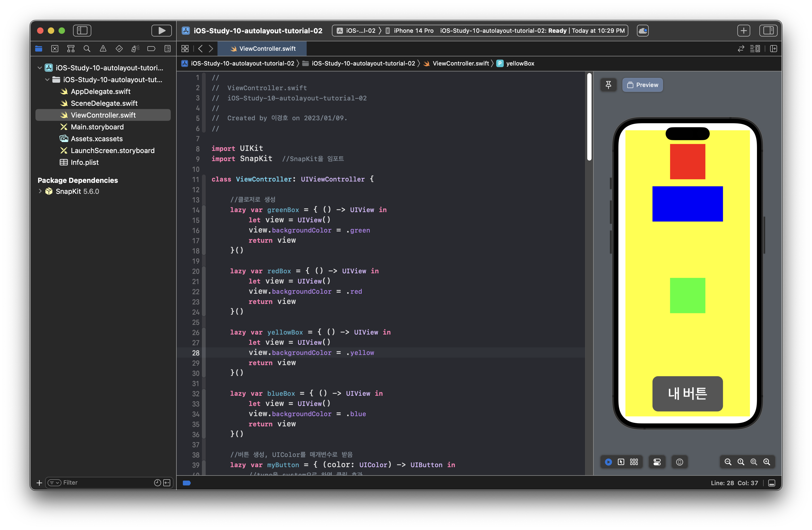Open the find navigator magnifier icon
Image resolution: width=812 pixels, height=530 pixels.
pyautogui.click(x=87, y=49)
